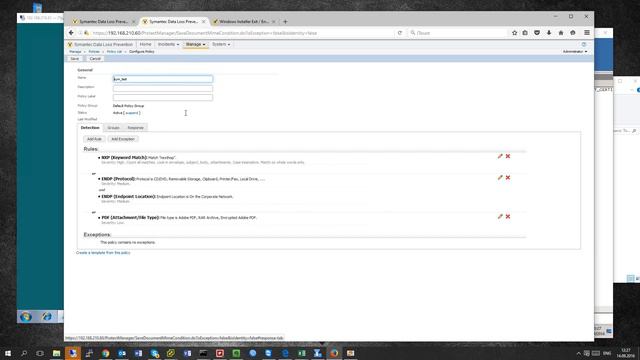Open Excel from the taskbar
Image resolution: width=640 pixels, height=360 pixels.
[x=302, y=353]
